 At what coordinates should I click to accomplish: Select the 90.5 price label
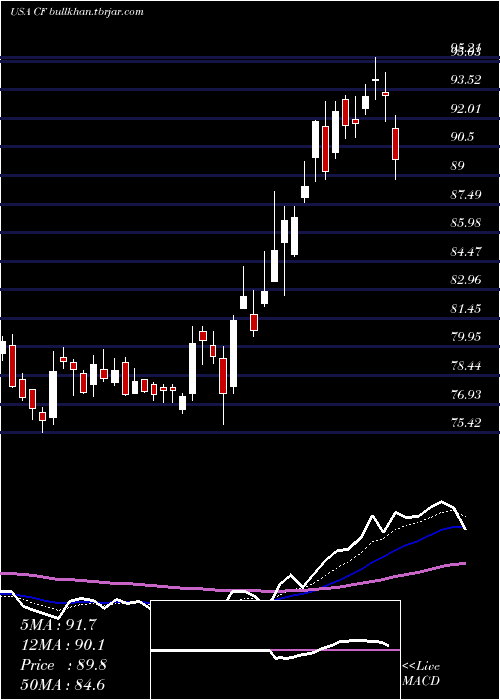coord(462,137)
